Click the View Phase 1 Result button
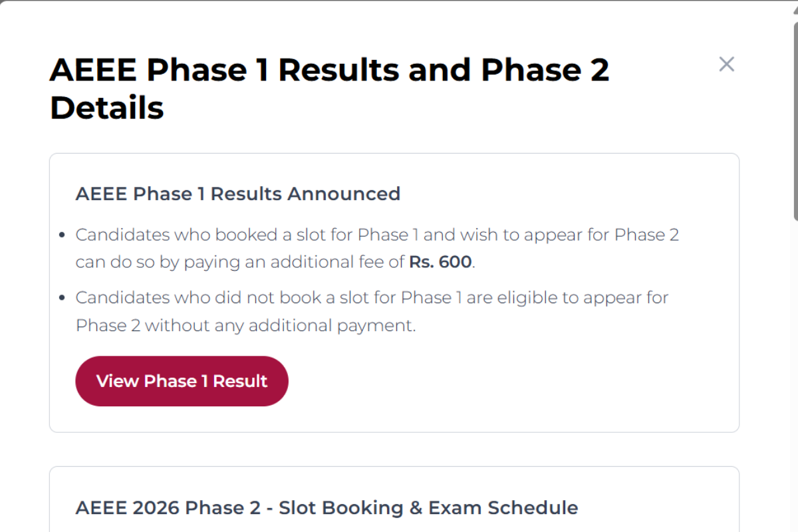Image resolution: width=798 pixels, height=532 pixels. (x=182, y=380)
